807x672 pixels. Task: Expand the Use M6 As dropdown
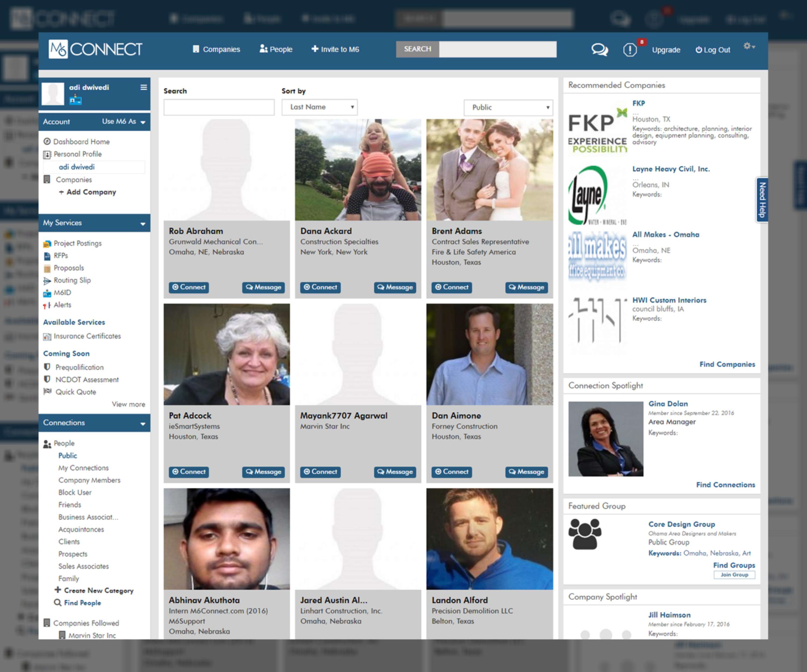[x=124, y=121]
